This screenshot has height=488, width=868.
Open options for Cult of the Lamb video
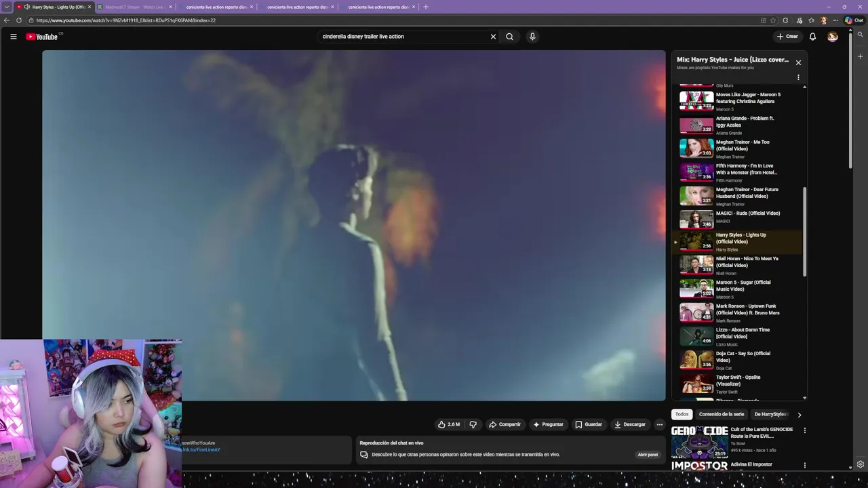click(805, 430)
